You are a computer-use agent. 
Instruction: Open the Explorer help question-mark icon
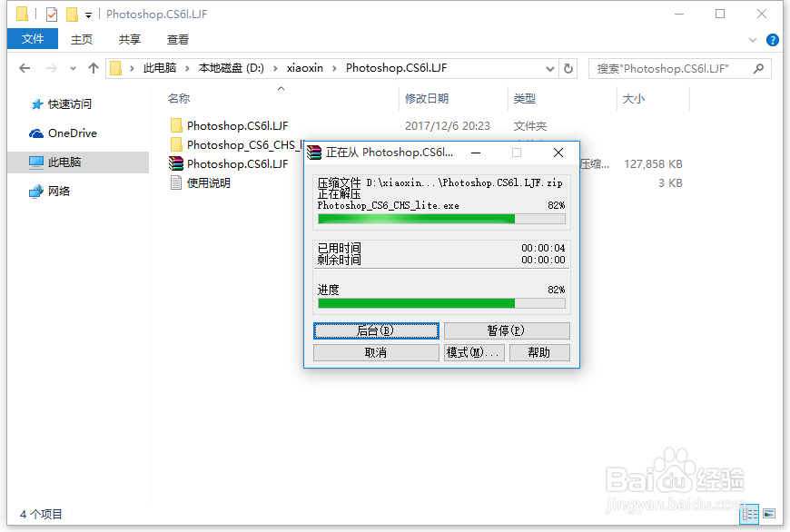(x=773, y=40)
